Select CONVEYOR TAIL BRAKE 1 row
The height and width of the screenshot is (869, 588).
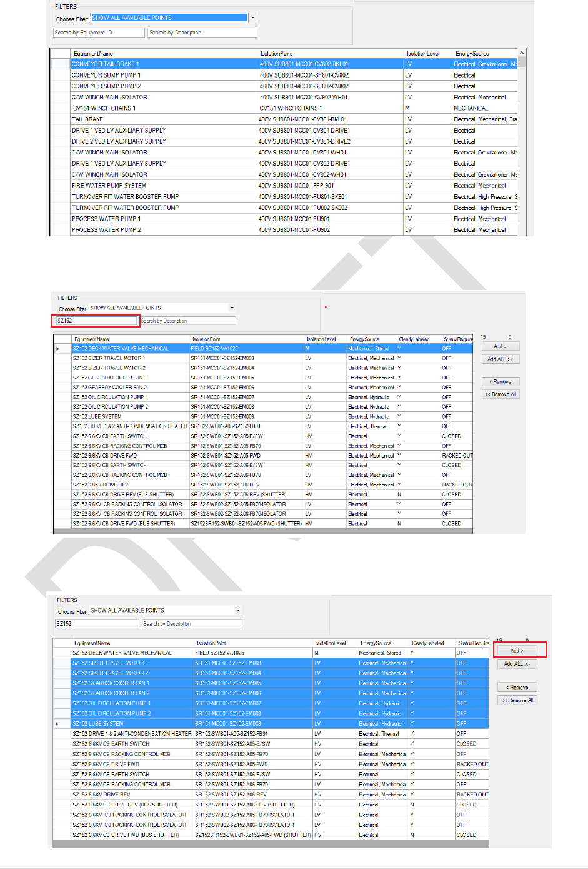coord(284,64)
